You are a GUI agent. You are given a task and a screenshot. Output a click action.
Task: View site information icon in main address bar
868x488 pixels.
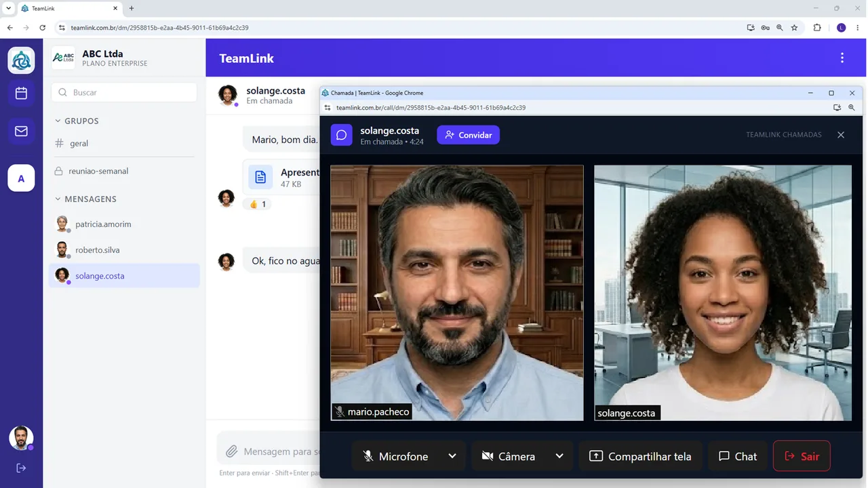62,28
